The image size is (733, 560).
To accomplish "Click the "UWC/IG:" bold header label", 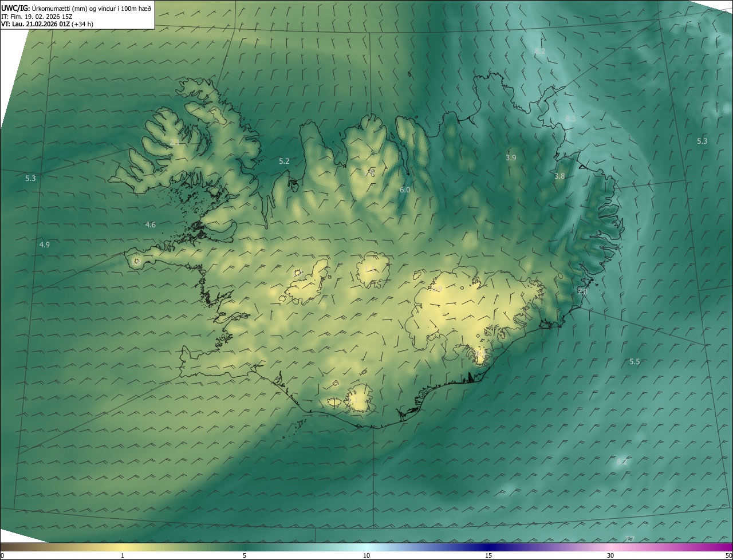I will click(16, 7).
